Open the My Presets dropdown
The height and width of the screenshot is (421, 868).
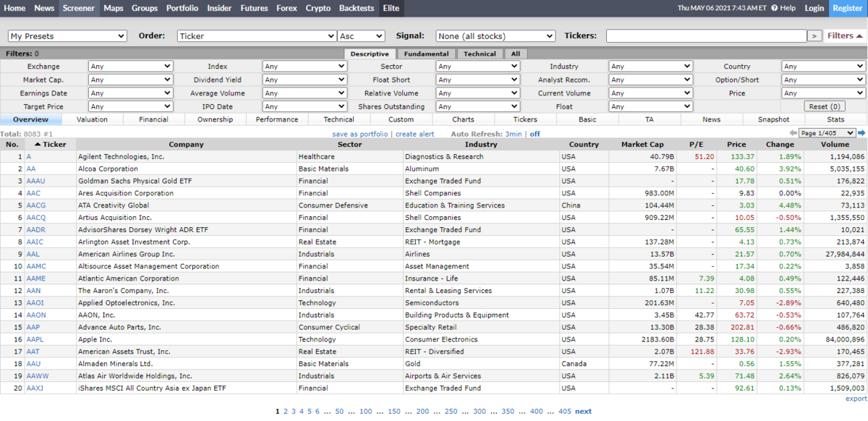click(67, 36)
